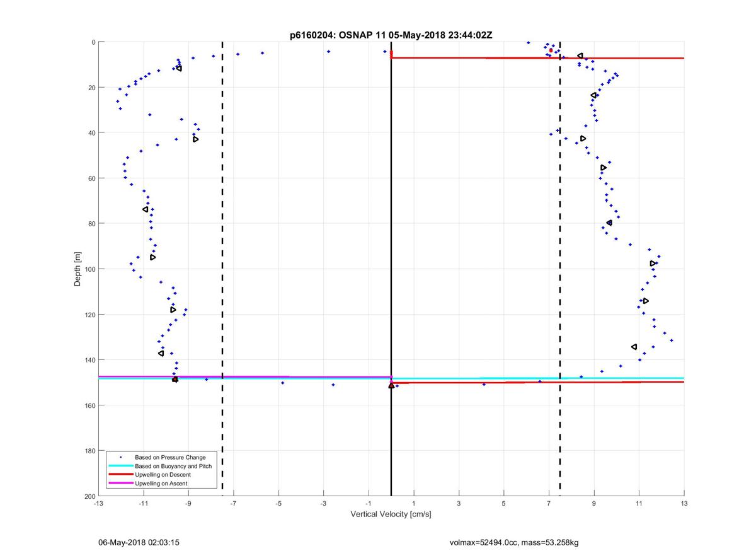Click x-axis tick label '-9'
Viewport: 756px width, 558px height.
coord(188,504)
